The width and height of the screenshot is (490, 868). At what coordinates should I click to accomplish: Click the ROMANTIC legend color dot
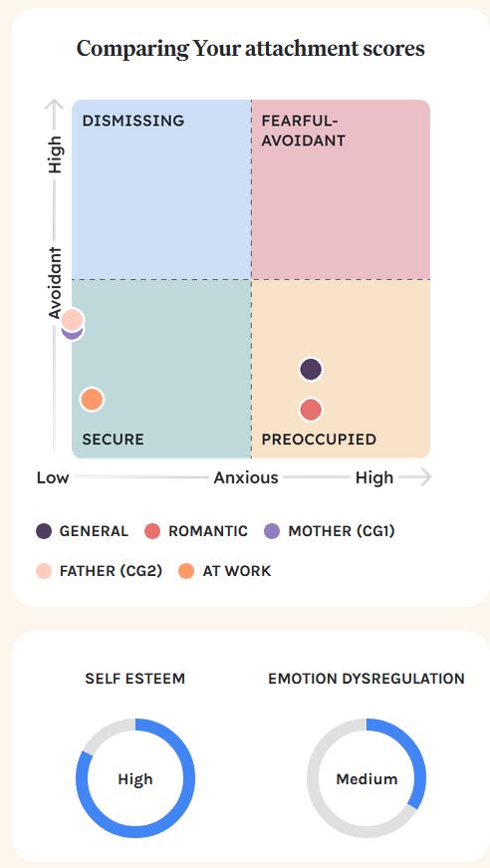click(x=152, y=531)
